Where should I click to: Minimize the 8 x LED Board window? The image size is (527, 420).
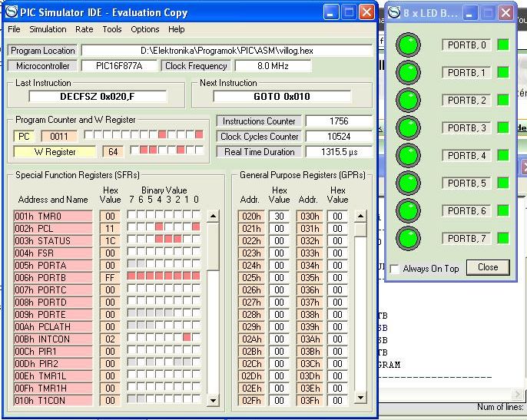pyautogui.click(x=470, y=14)
